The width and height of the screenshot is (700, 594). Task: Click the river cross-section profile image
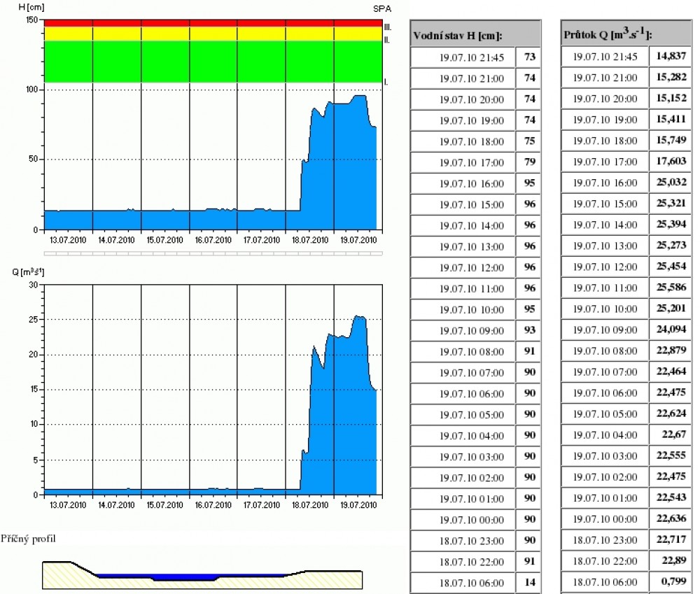point(202,573)
